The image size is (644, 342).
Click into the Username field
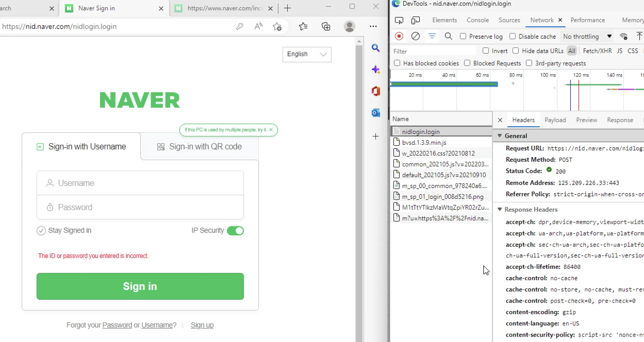pos(140,183)
